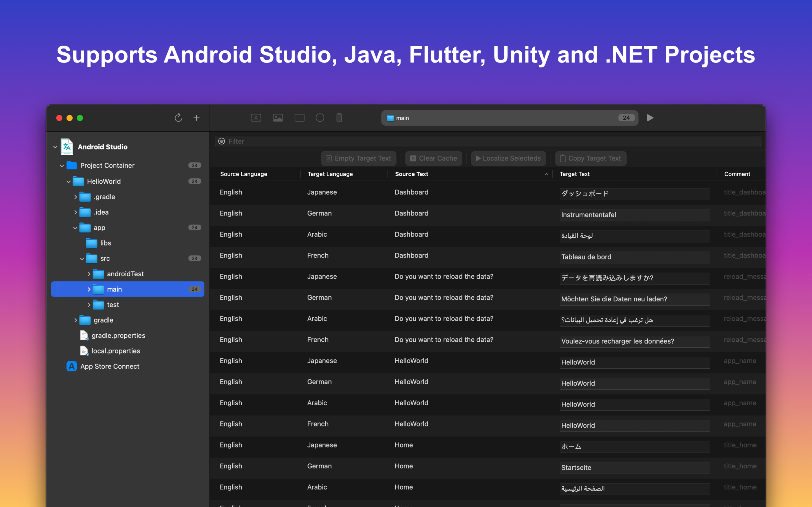Select the image localization toolbar icon
This screenshot has width=812, height=507.
pyautogui.click(x=278, y=118)
